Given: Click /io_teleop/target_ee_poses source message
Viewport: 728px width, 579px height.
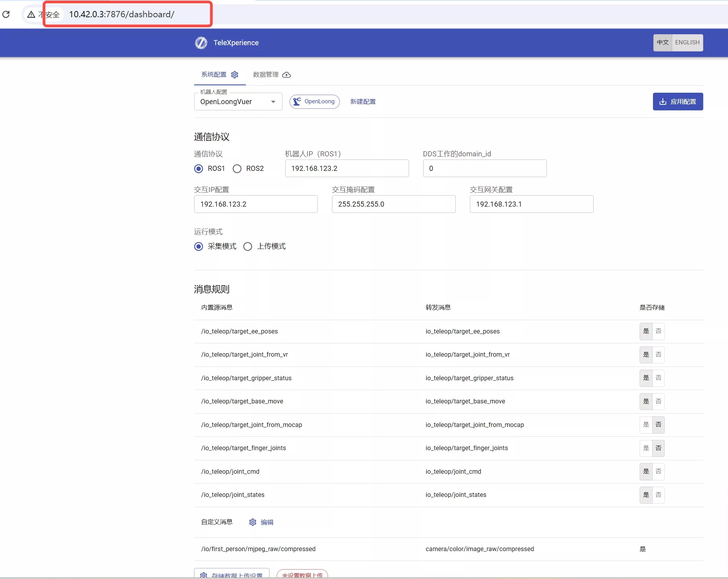Looking at the screenshot, I should coord(239,332).
